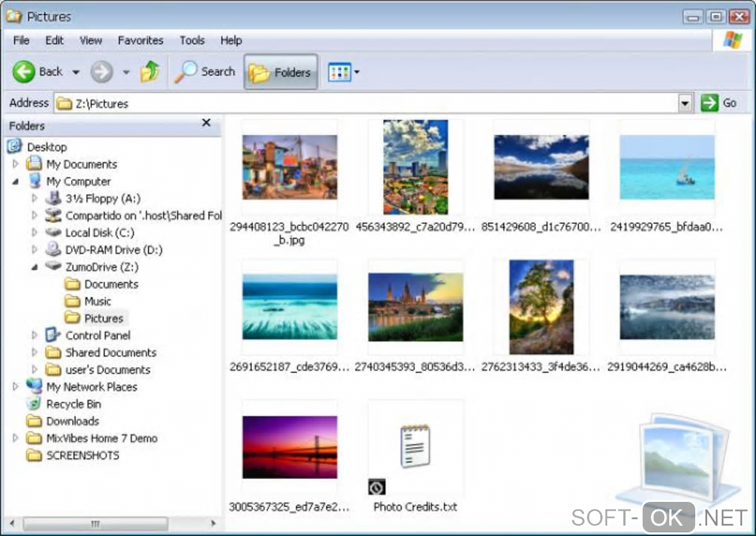Open the Views icon menu

point(339,73)
